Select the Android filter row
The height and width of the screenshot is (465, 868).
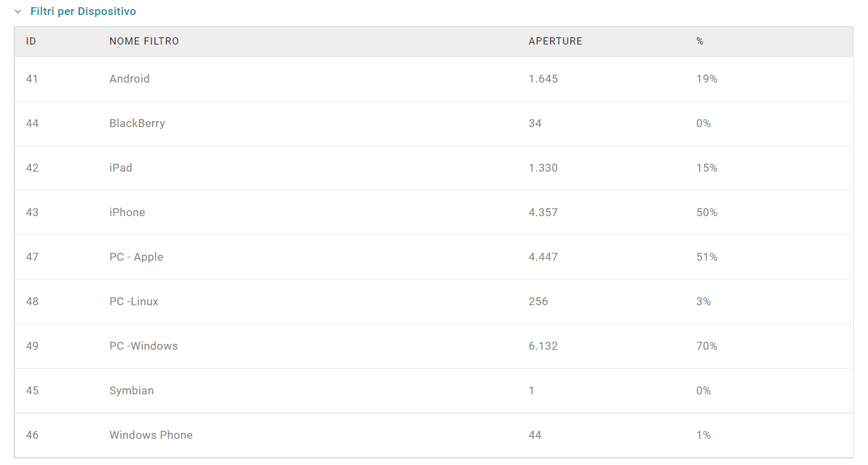(129, 79)
